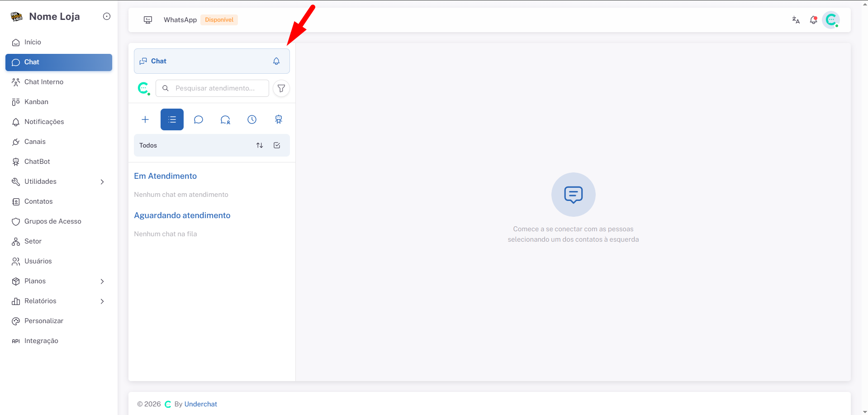Click the central message bubble illustration
Image resolution: width=868 pixels, height=415 pixels.
[x=573, y=195]
